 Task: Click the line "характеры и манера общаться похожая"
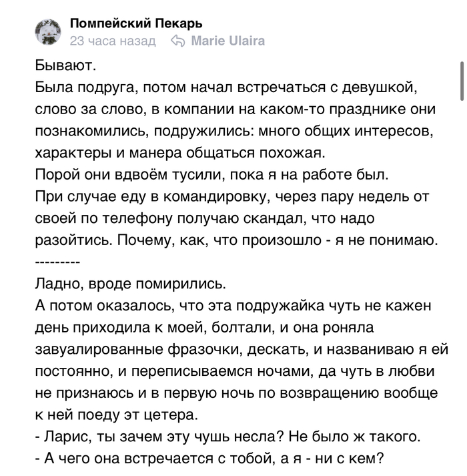pos(187,153)
